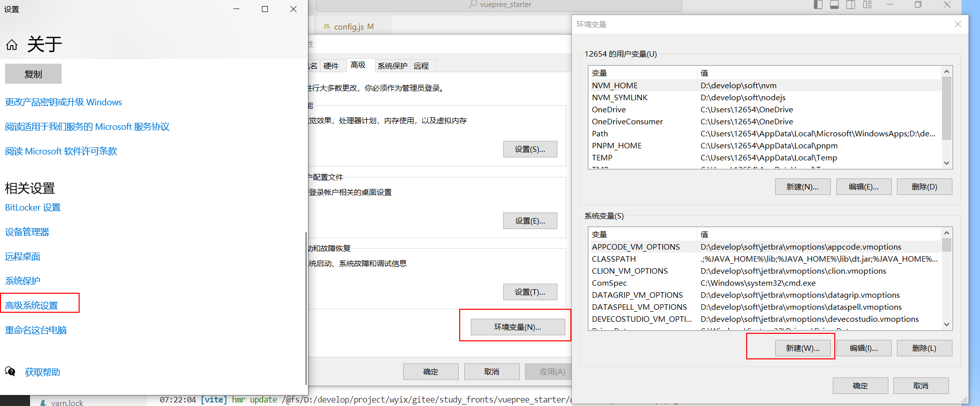
Task: Click the home icon beside 关于
Action: pyautogui.click(x=12, y=45)
